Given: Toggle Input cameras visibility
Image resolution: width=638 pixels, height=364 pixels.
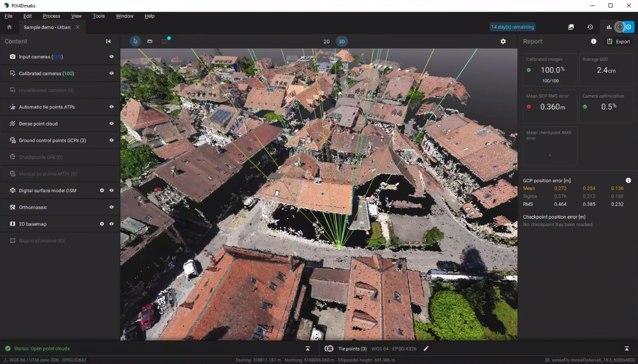Looking at the screenshot, I should click(x=112, y=57).
